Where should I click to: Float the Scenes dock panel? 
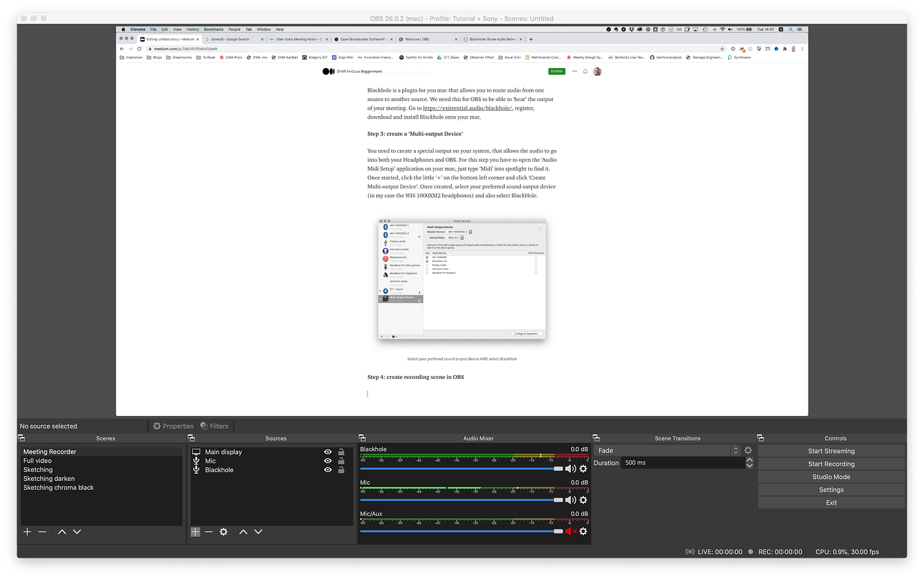pyautogui.click(x=21, y=438)
